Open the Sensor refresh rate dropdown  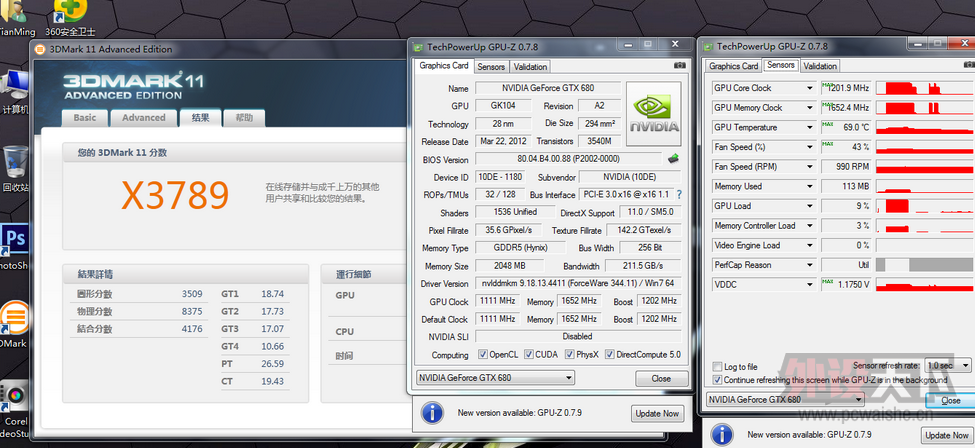[948, 365]
